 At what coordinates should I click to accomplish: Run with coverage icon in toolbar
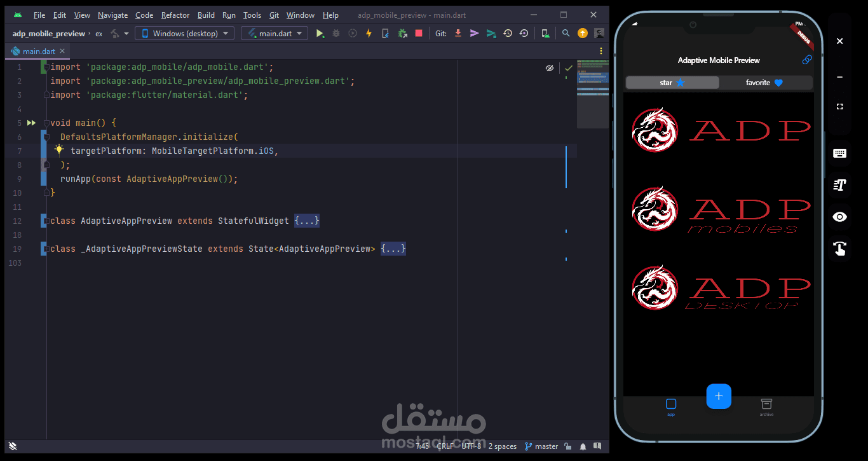coord(353,33)
